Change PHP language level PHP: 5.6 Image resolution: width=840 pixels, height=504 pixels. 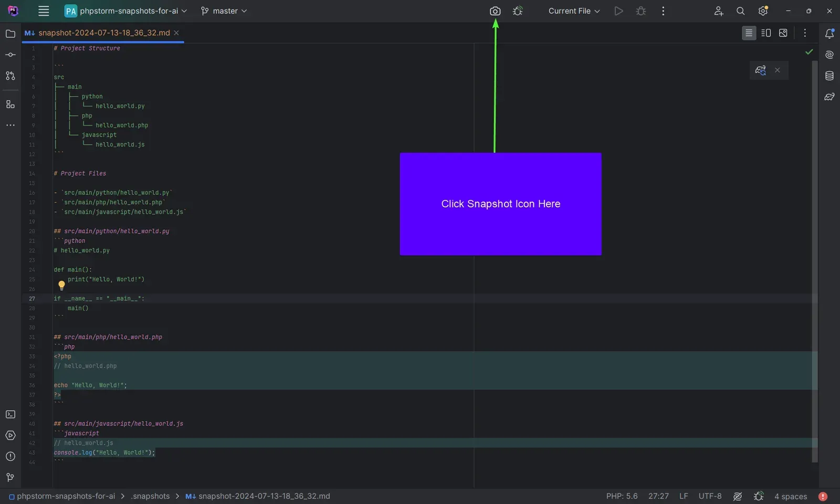(x=622, y=497)
